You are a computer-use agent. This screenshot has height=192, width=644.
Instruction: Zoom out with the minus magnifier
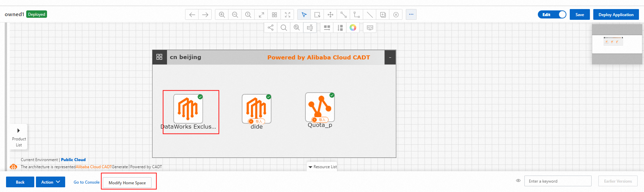[235, 15]
